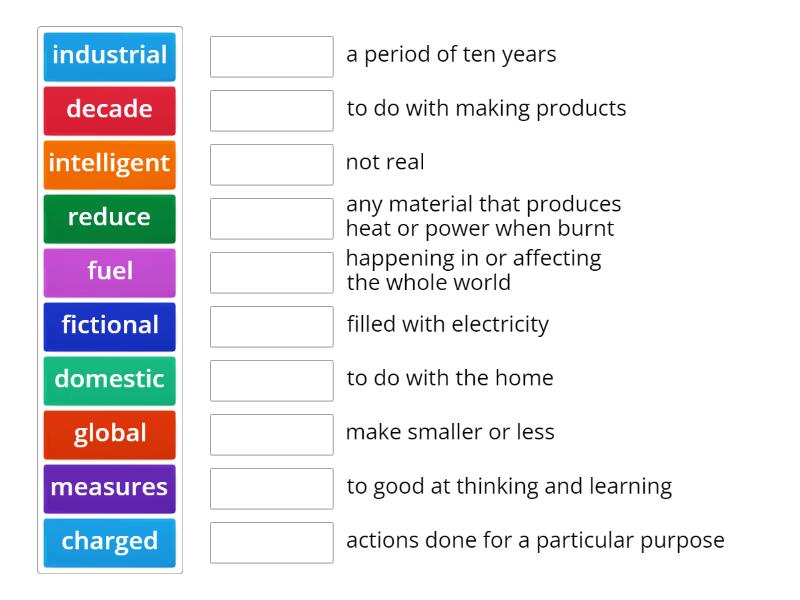Select the light blue "charged" tile

click(x=110, y=542)
